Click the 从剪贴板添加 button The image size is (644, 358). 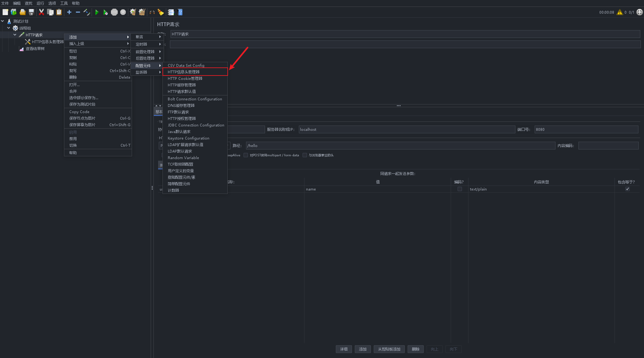pos(389,349)
